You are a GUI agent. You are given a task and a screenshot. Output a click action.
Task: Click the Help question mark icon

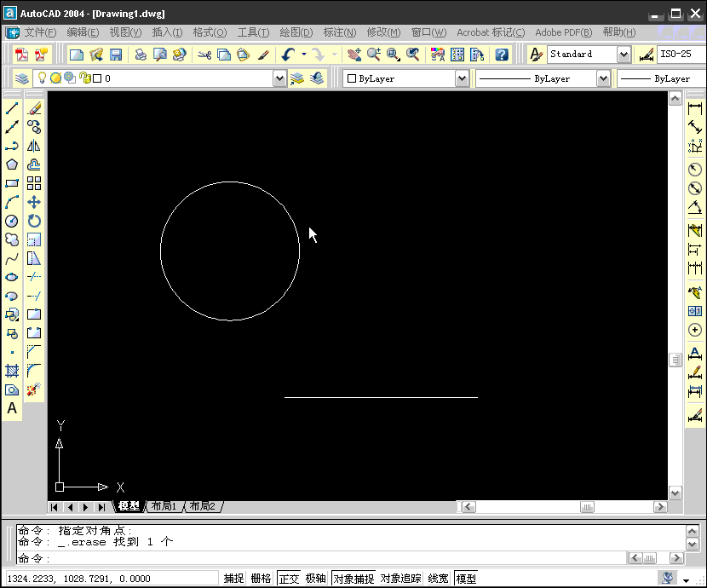click(x=502, y=55)
